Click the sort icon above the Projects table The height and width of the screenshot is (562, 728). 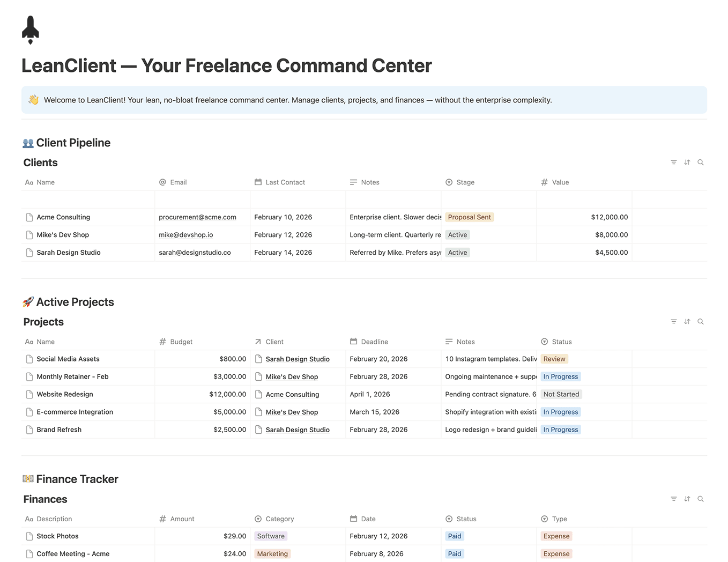pyautogui.click(x=687, y=321)
